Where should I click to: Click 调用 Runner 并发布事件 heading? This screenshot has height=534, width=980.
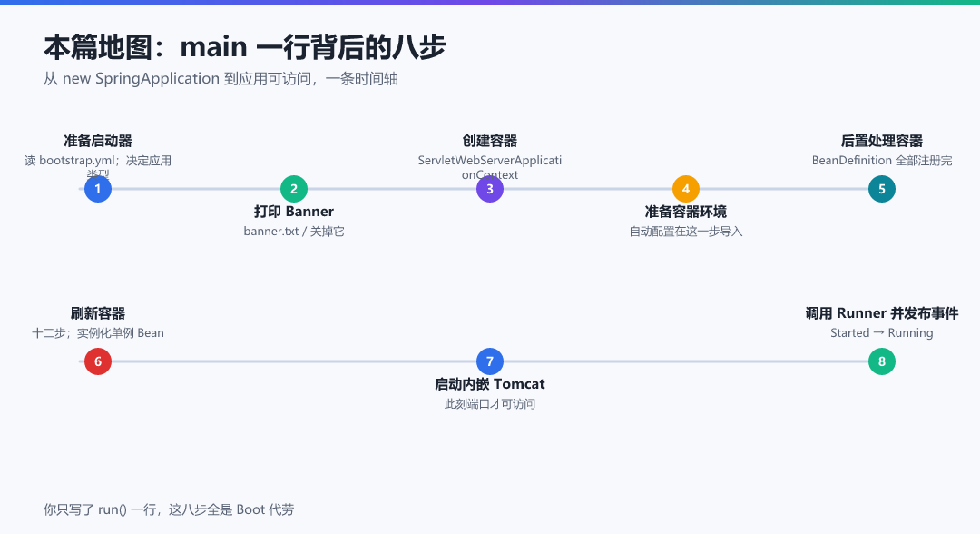coord(882,313)
